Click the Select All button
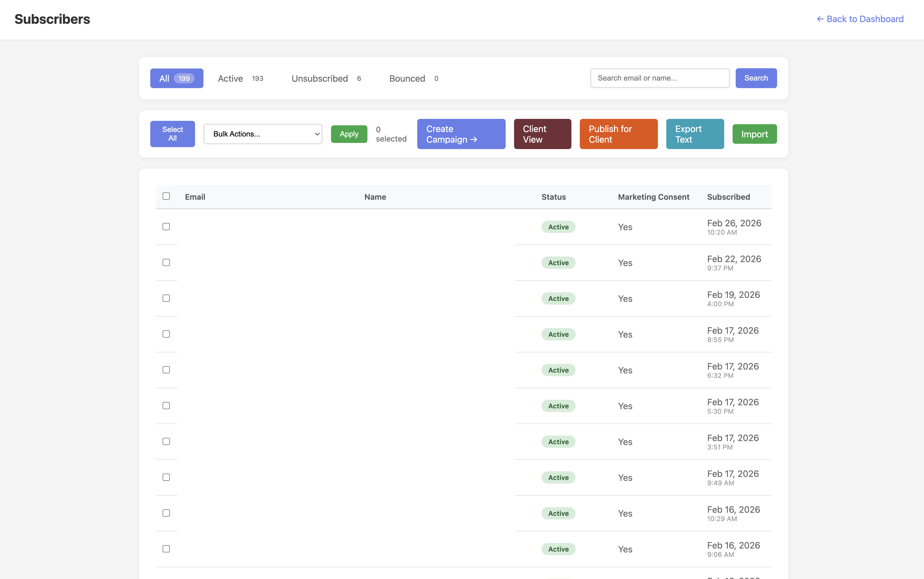 tap(172, 134)
